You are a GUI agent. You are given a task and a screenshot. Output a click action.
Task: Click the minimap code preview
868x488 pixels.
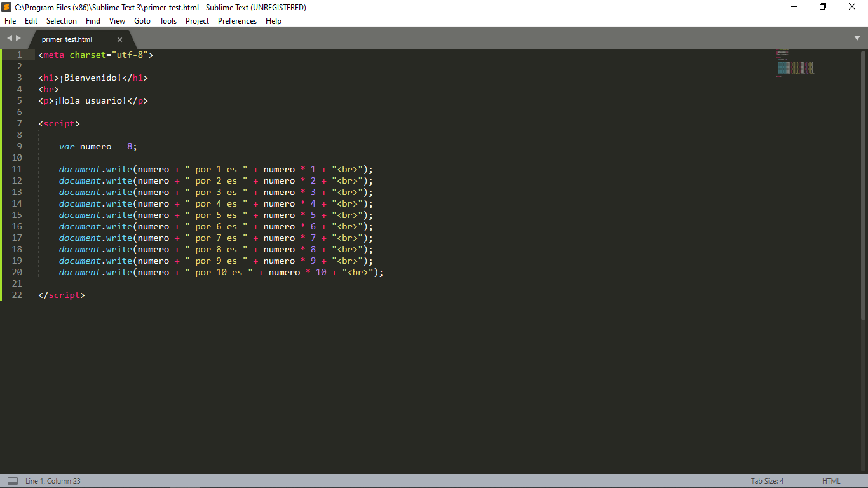point(795,64)
